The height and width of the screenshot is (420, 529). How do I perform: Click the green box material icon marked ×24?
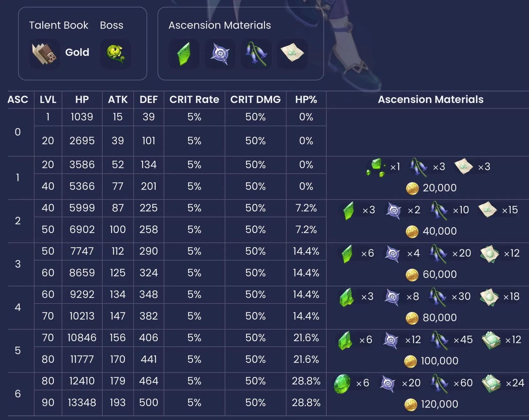[491, 383]
